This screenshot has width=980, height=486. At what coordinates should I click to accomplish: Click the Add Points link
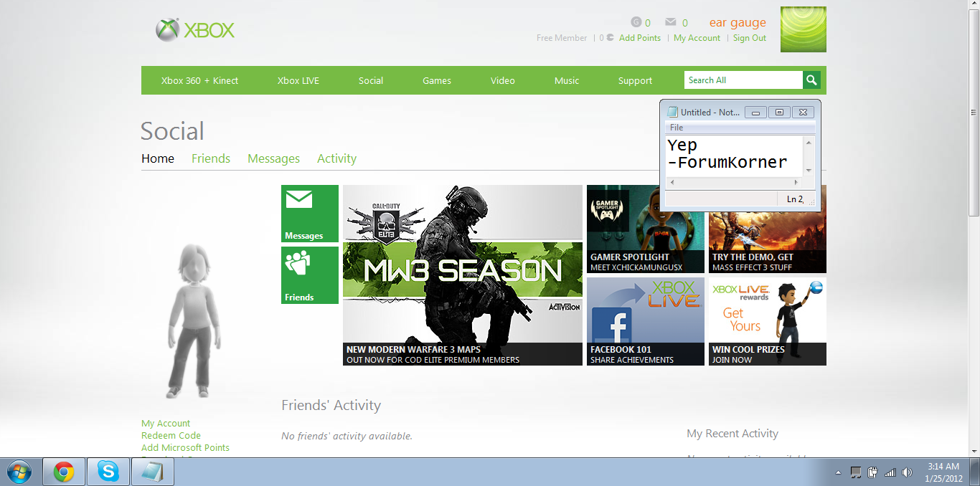pos(640,38)
